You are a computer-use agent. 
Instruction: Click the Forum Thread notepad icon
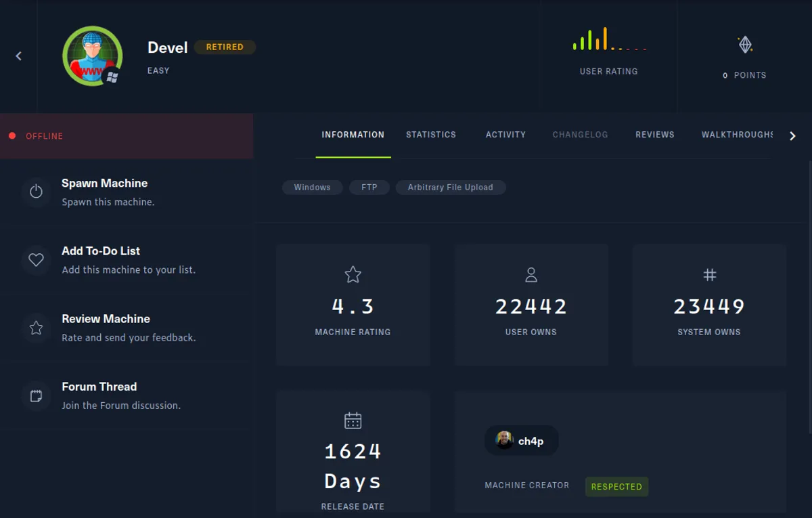pyautogui.click(x=36, y=395)
